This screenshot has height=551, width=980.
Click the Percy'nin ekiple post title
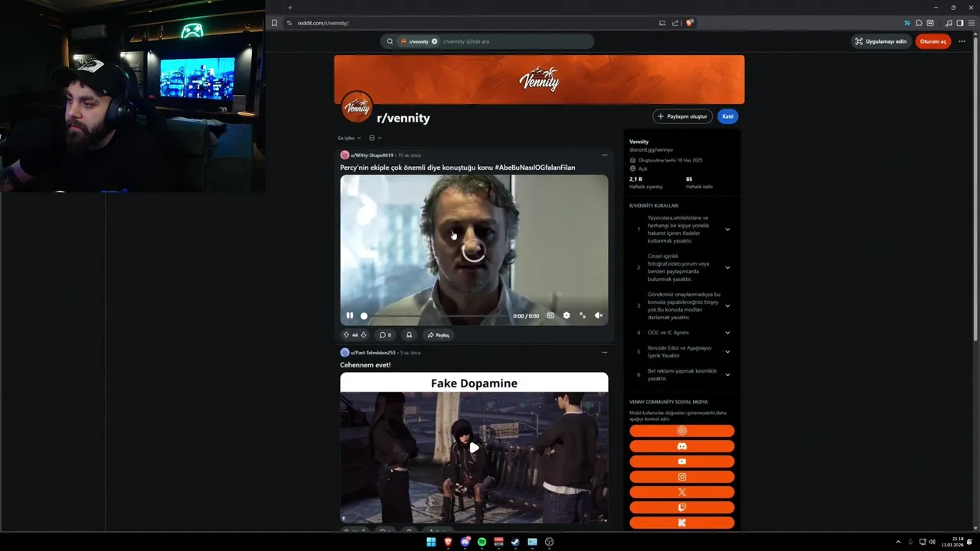click(x=457, y=168)
